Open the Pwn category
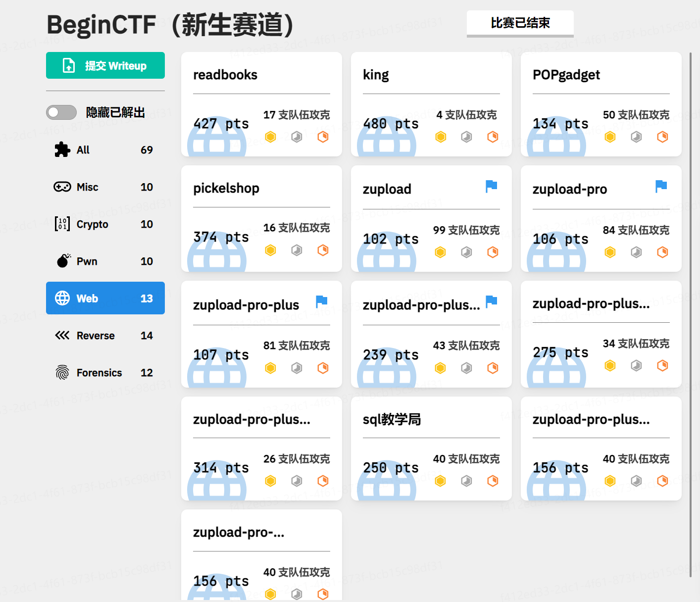 point(105,261)
